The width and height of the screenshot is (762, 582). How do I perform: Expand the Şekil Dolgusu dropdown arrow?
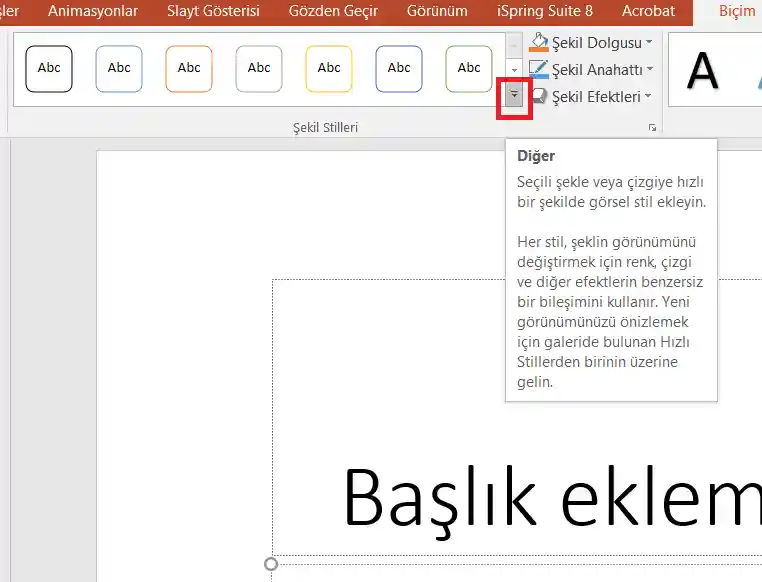[649, 42]
